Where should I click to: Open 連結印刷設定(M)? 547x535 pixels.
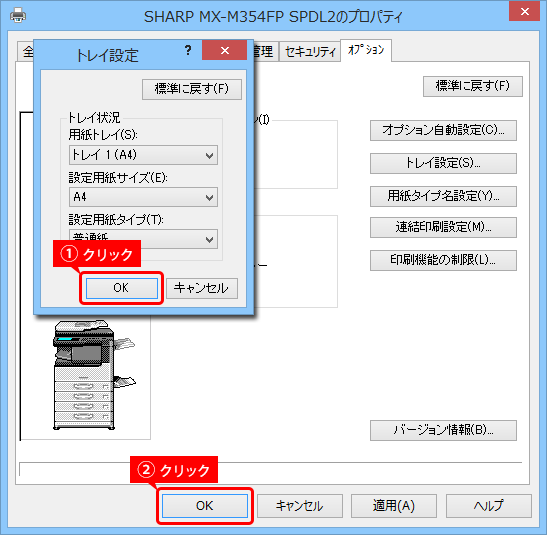tap(443, 227)
